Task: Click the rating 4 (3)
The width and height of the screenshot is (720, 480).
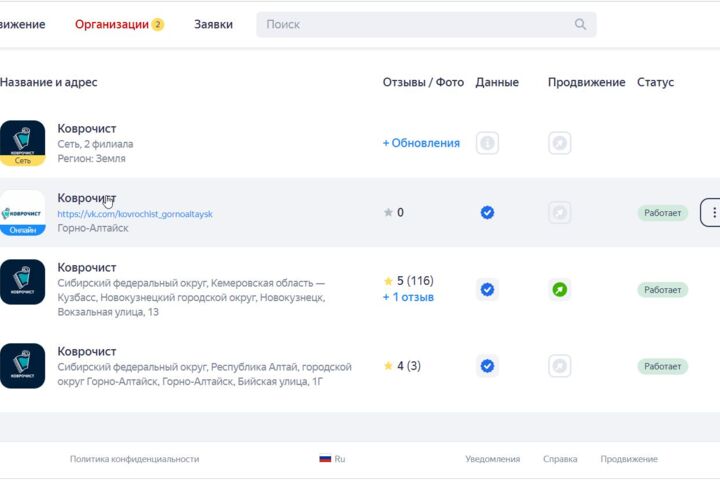Action: click(402, 366)
